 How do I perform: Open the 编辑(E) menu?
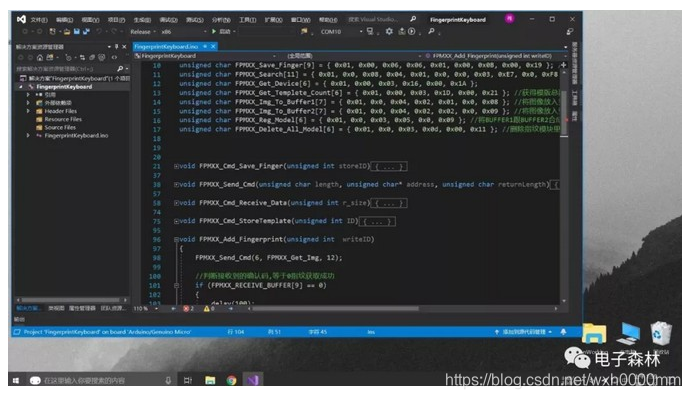pyautogui.click(x=64, y=20)
